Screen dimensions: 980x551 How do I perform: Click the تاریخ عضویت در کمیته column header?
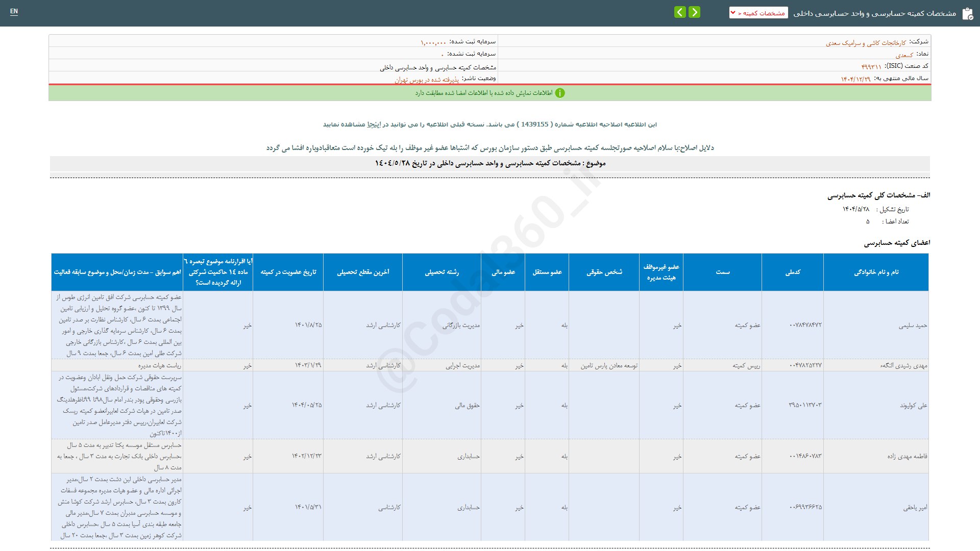tap(288, 272)
